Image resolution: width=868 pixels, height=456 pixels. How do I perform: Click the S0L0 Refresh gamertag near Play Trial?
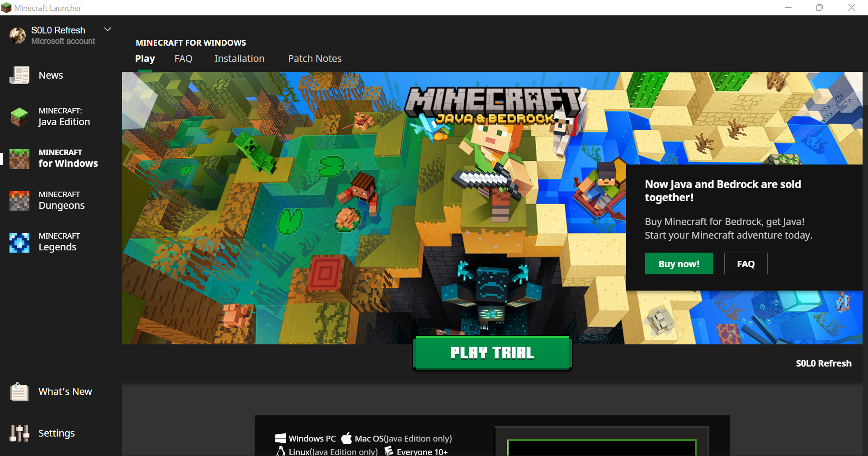(824, 363)
